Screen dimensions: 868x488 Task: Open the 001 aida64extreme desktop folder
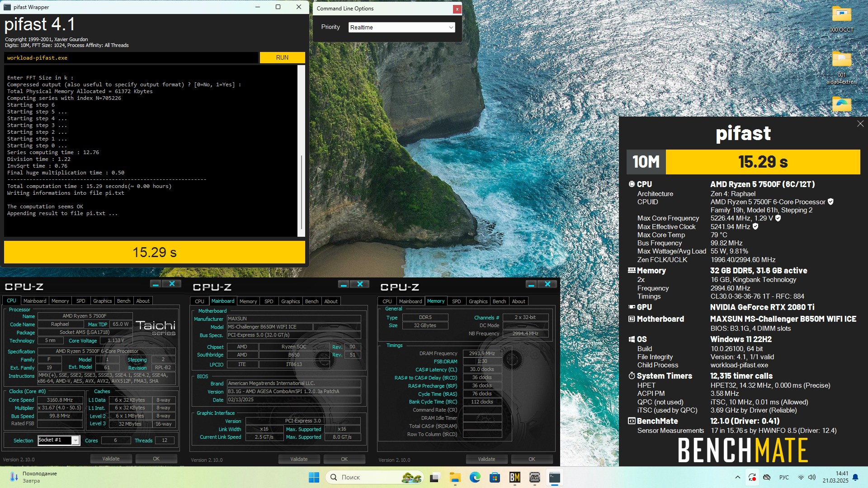pyautogui.click(x=841, y=68)
